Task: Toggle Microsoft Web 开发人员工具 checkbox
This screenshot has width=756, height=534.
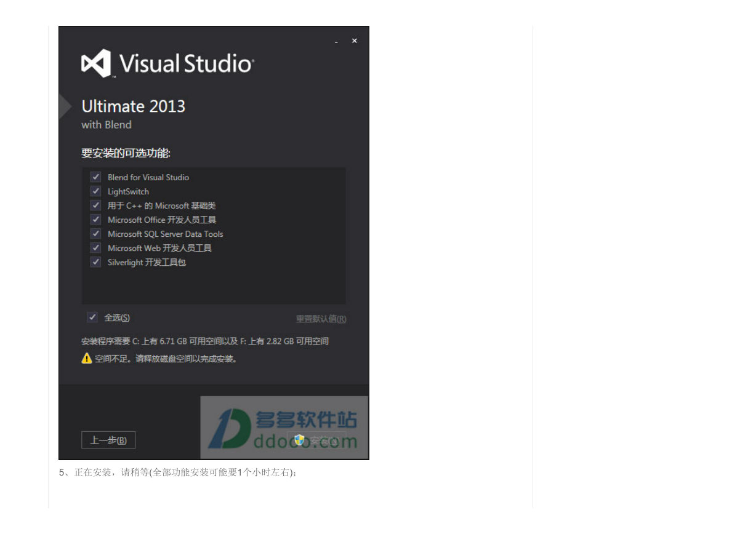Action: click(95, 248)
